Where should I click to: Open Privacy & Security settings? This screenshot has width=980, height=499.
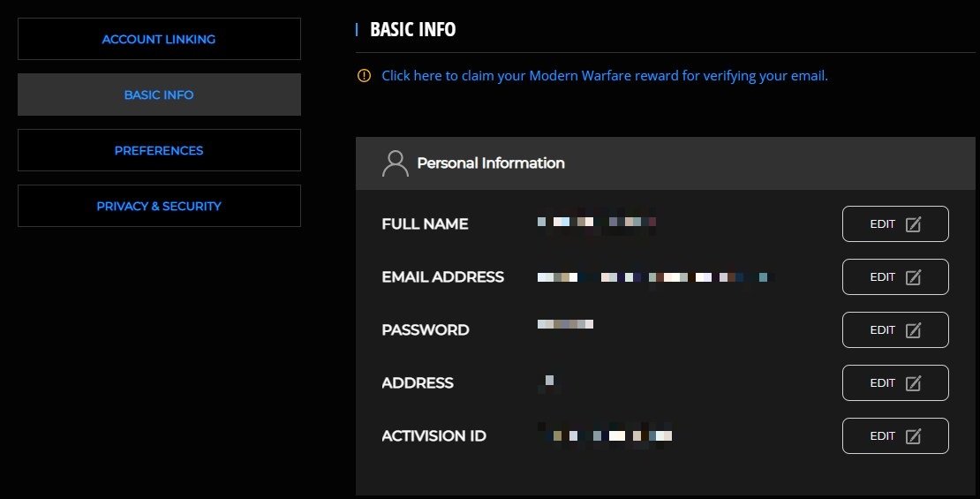159,206
